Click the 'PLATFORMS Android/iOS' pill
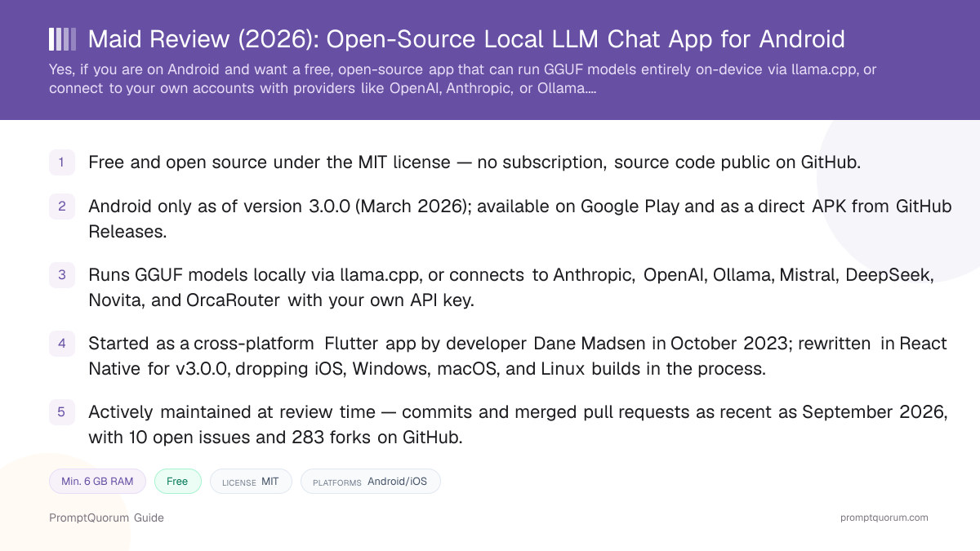The width and height of the screenshot is (980, 551). [x=370, y=482]
